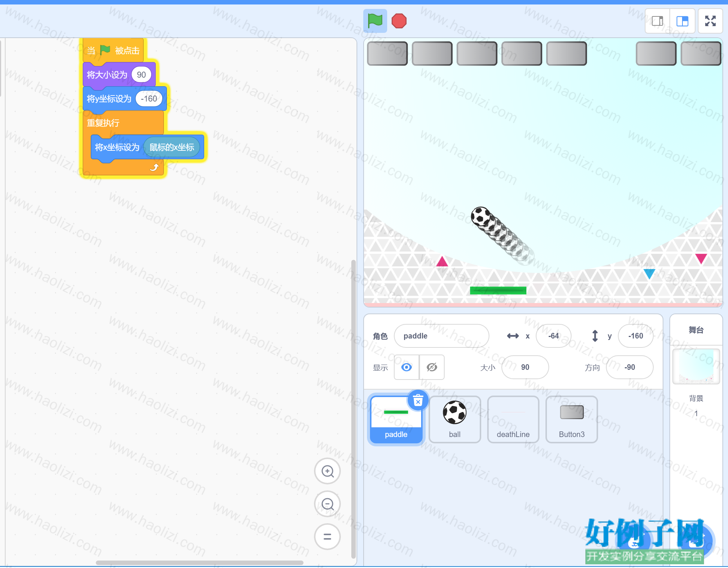The image size is (728, 568).
Task: Stop the project with red stop button
Action: [x=399, y=21]
